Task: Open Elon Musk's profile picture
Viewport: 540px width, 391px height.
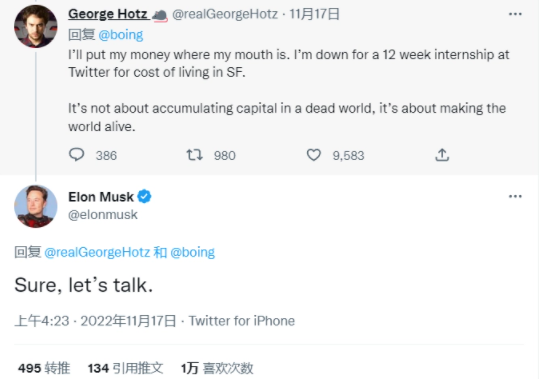Action: 35,206
